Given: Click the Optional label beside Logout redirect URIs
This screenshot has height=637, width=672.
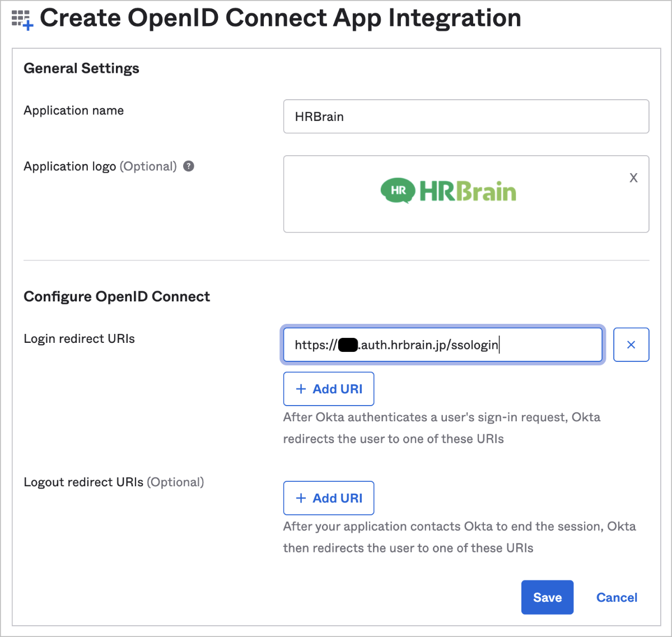Looking at the screenshot, I should (x=175, y=482).
